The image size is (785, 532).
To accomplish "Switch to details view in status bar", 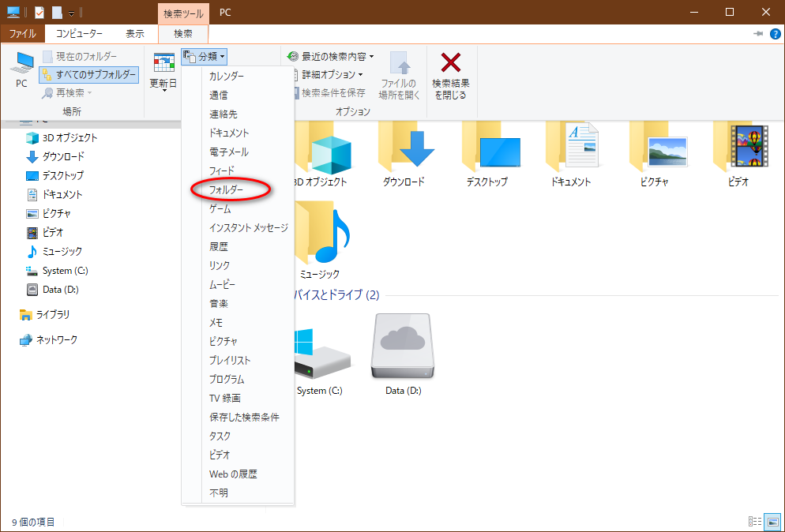I will [x=755, y=522].
